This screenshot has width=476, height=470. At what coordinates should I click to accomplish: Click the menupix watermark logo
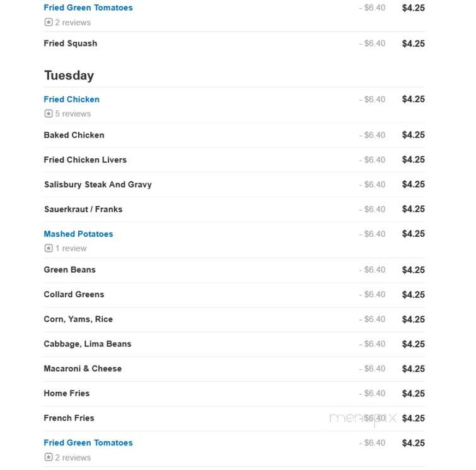(x=363, y=419)
